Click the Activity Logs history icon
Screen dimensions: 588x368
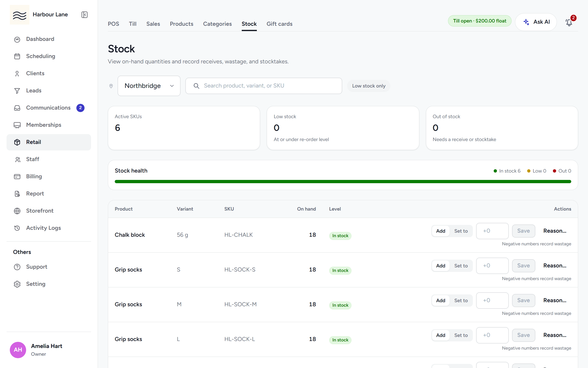(17, 228)
